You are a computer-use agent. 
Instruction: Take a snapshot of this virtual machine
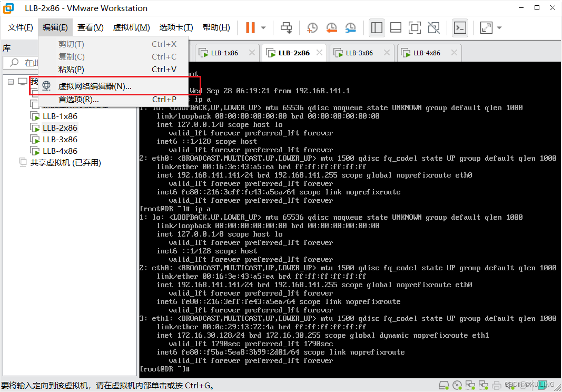[x=312, y=27]
